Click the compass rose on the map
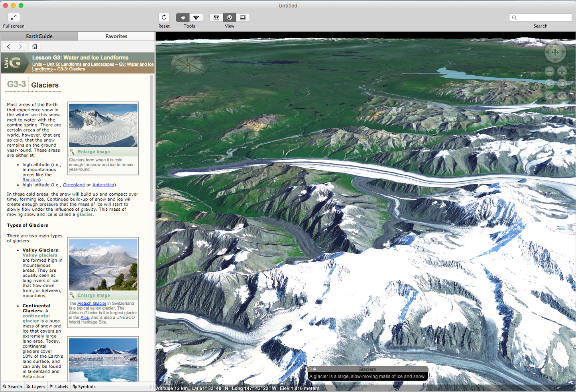This screenshot has height=392, width=576. click(189, 64)
